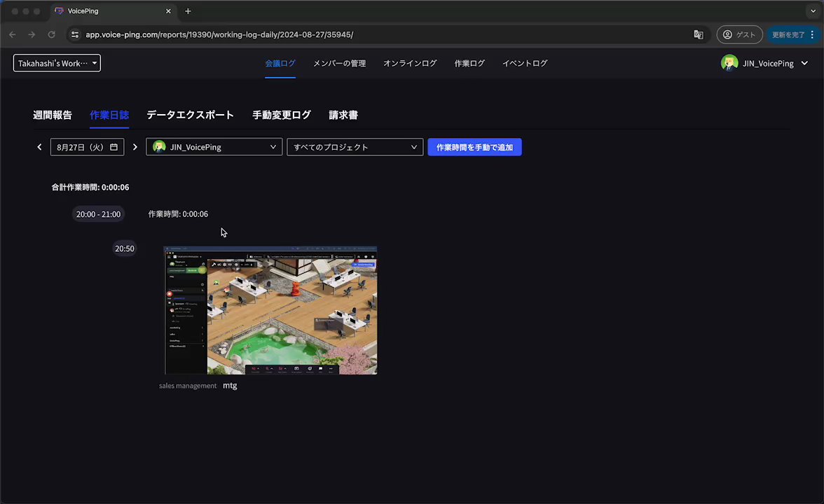This screenshot has height=504, width=824.
Task: Open the 会議ログ menu
Action: coord(280,63)
